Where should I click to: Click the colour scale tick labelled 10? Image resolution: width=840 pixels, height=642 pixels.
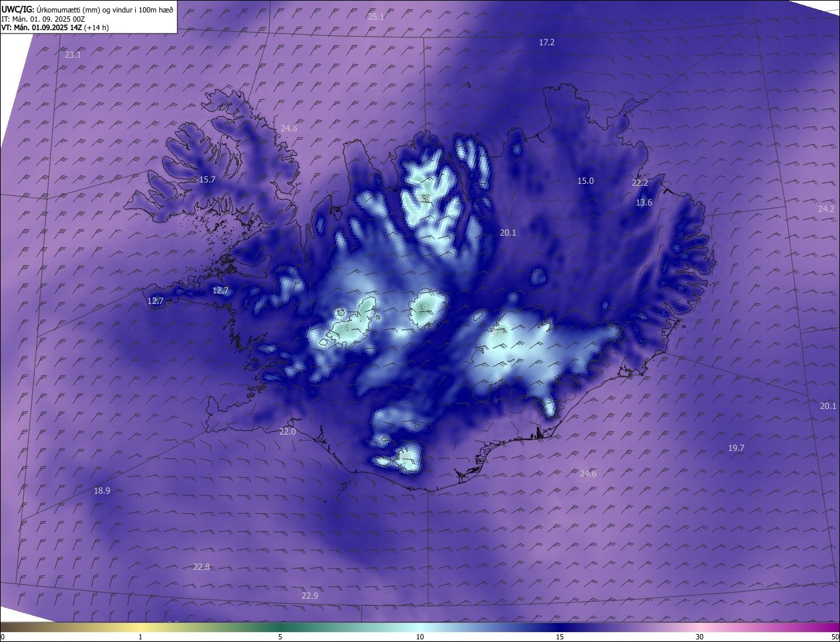(420, 637)
